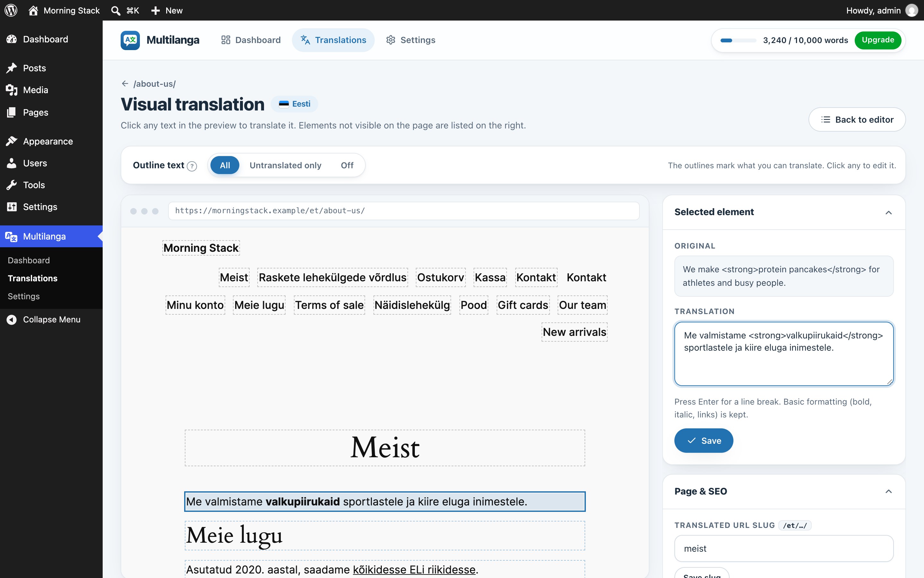Click the translated URL slug field
This screenshot has height=578, width=924.
(x=784, y=548)
